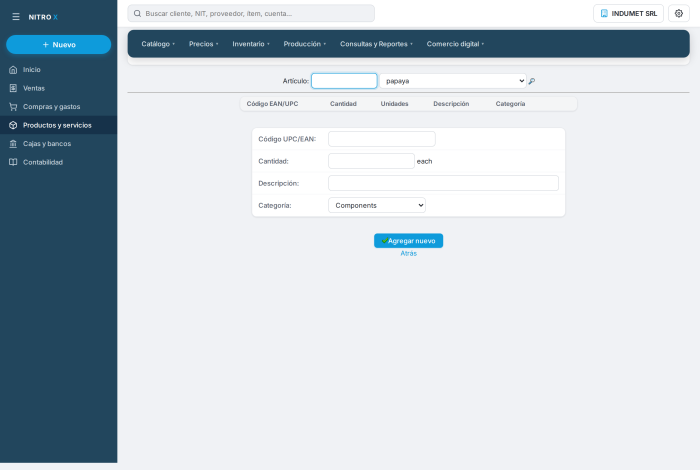Focus the global search box
The width and height of the screenshot is (700, 470).
pyautogui.click(x=251, y=13)
